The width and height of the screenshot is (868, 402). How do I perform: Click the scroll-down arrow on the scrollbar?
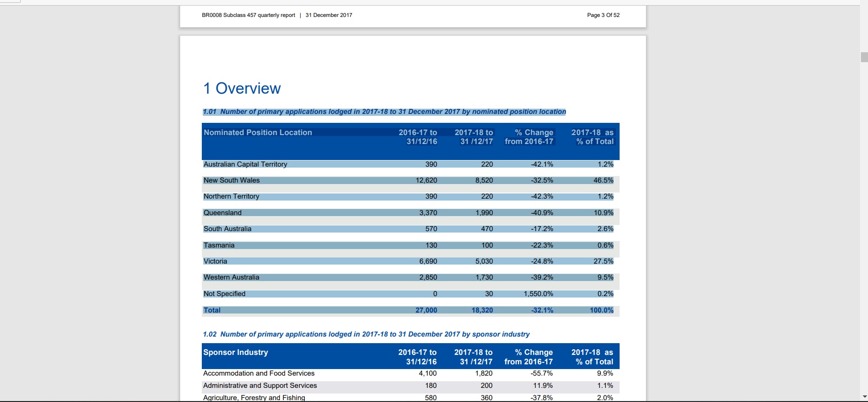tap(864, 397)
